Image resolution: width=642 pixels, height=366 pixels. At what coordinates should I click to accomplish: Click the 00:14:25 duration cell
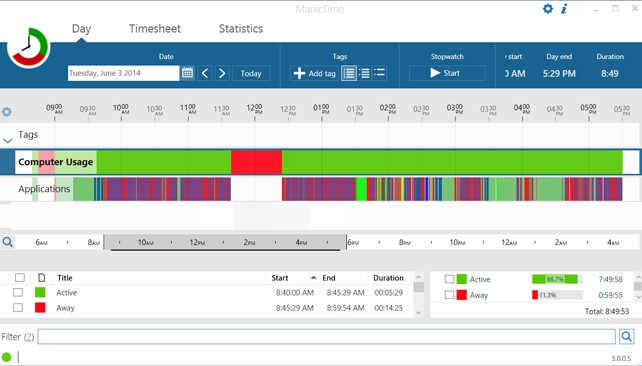pos(389,308)
